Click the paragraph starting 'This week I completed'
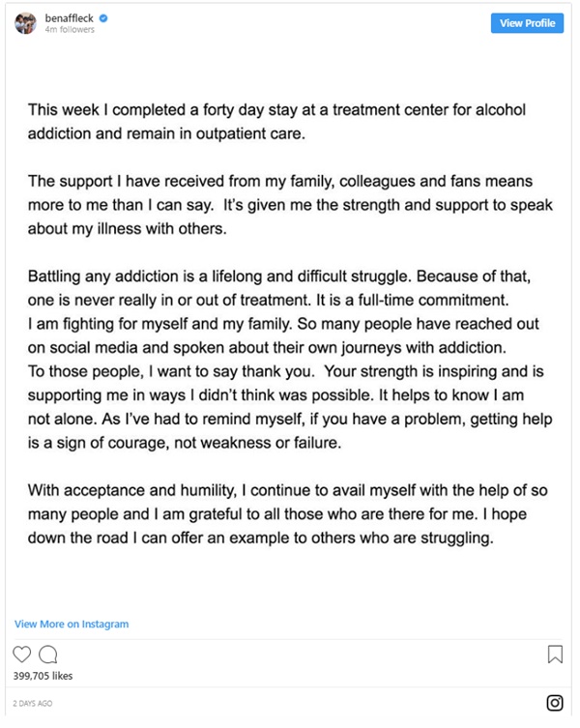580x728 pixels. pyautogui.click(x=276, y=122)
